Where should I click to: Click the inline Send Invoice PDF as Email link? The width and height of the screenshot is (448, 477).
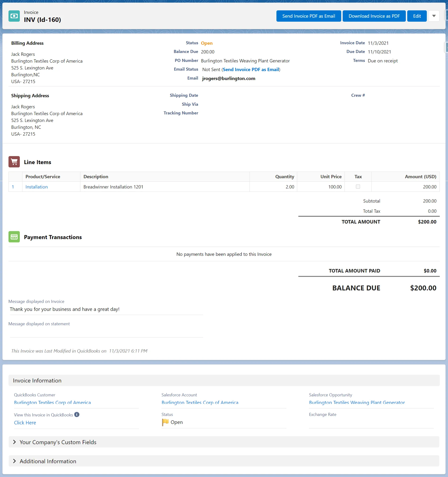click(251, 70)
